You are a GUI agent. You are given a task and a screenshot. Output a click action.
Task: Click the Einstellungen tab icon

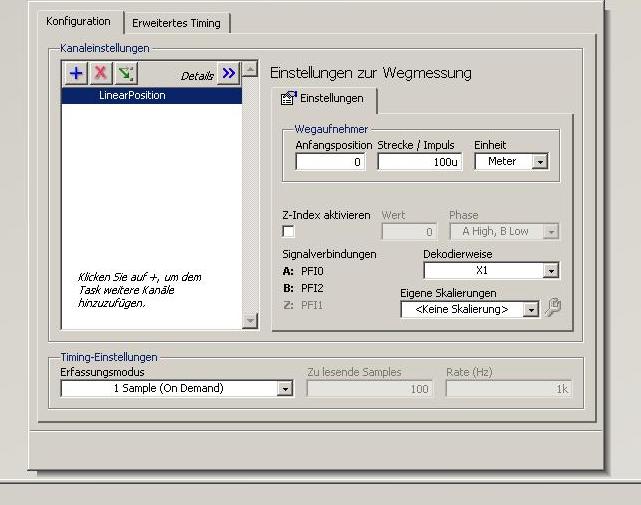[x=288, y=99]
